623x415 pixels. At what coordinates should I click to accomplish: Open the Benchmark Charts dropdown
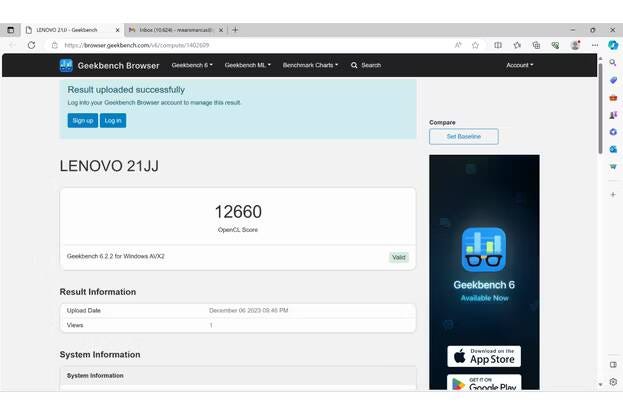coord(310,65)
